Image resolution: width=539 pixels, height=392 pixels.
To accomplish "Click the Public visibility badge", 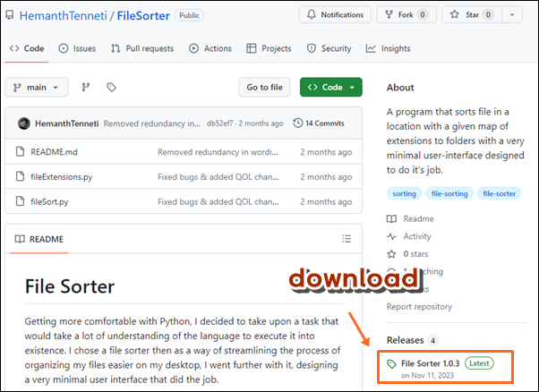I will pyautogui.click(x=190, y=15).
